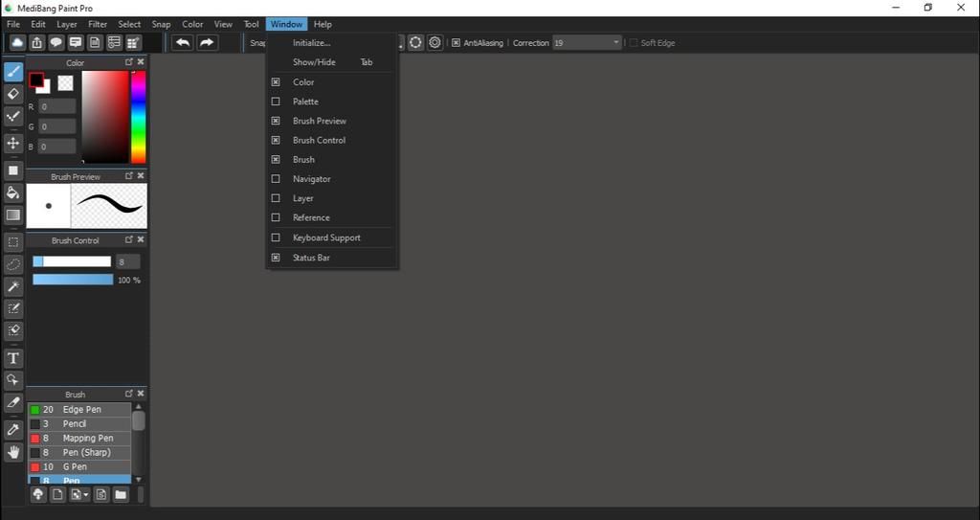The height and width of the screenshot is (520, 980).
Task: Select the Eraser tool
Action: [x=13, y=94]
